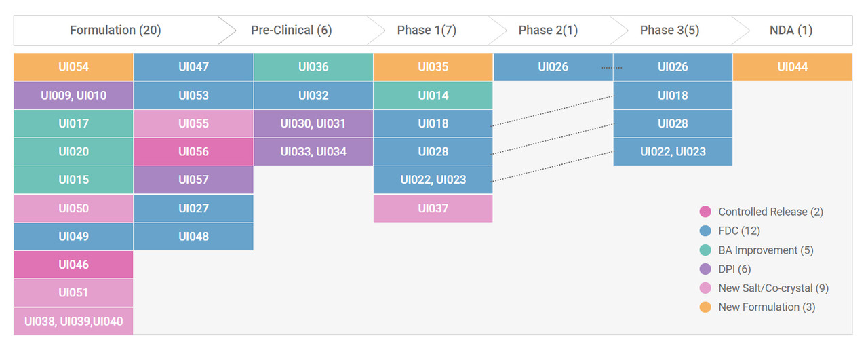Select the NDA (1) stage tab
868x348 pixels.
791,31
